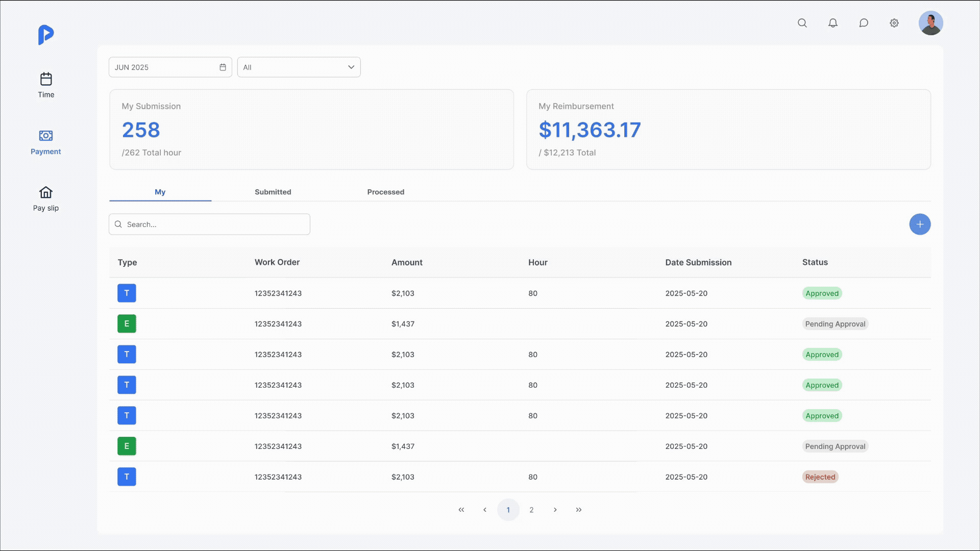Click the search magnifier icon in header
This screenshot has height=551, width=980.
click(x=802, y=23)
